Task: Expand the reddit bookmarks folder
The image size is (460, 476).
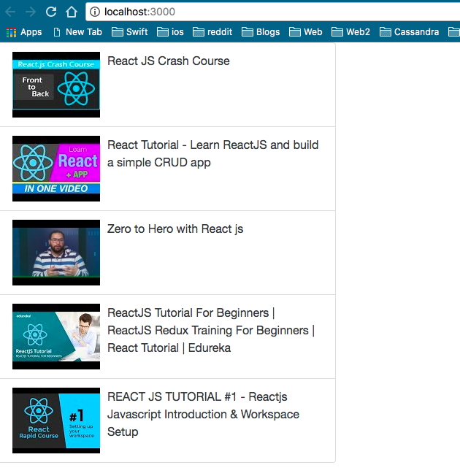Action: point(212,32)
